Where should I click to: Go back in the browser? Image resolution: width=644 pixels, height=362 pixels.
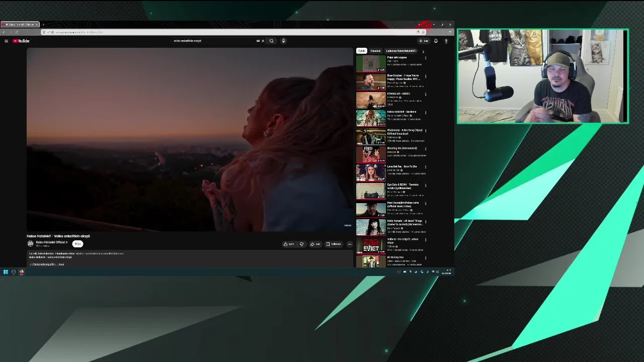pos(4,32)
